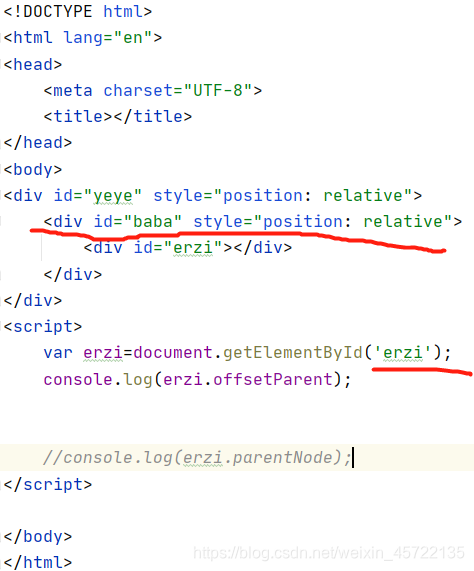Click the opening <body> tag
Image resolution: width=474 pixels, height=571 pixels.
point(33,170)
